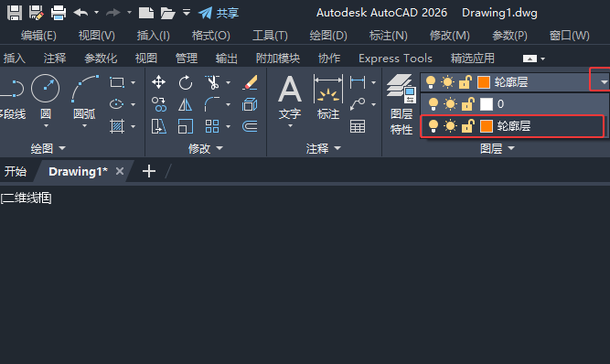Image resolution: width=610 pixels, height=364 pixels.
Task: Click the 共享 share button
Action: [x=219, y=13]
